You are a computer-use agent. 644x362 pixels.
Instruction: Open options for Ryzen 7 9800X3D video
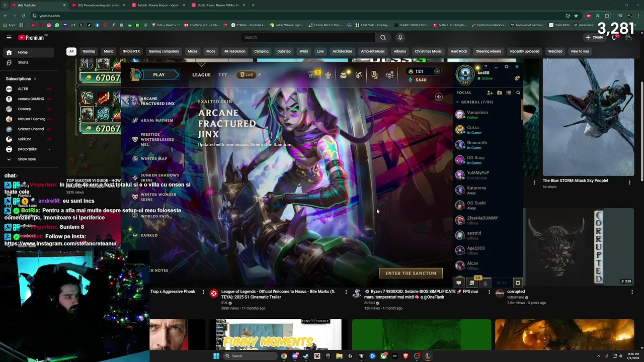[489, 292]
